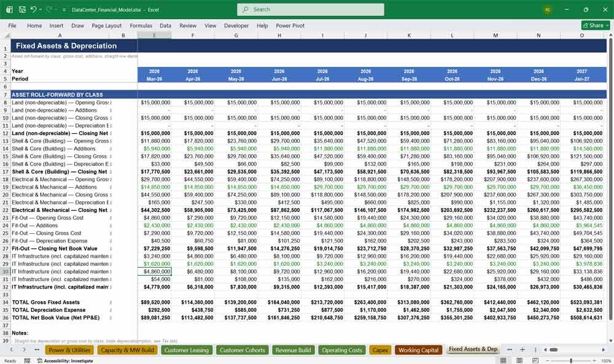This screenshot has width=614, height=364.
Task: Switch to Page Layout view icon
Action: click(x=519, y=360)
